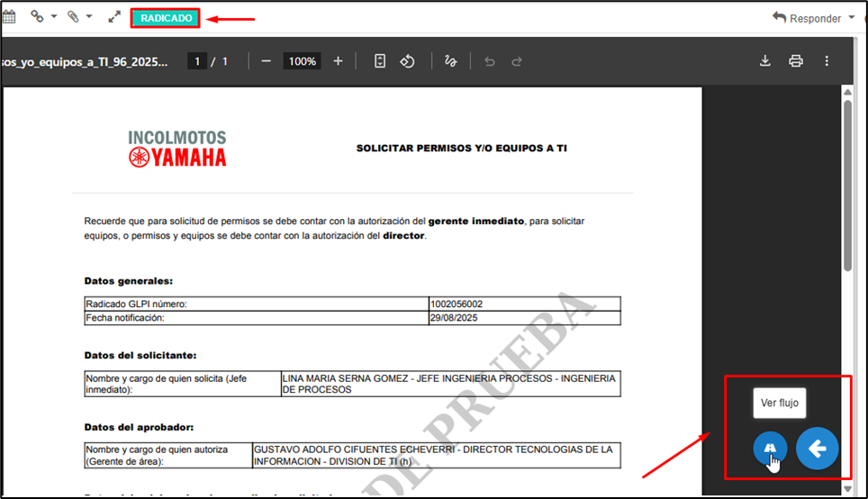Click the undo arrow in PDF toolbar
This screenshot has width=868, height=499.
(x=489, y=61)
